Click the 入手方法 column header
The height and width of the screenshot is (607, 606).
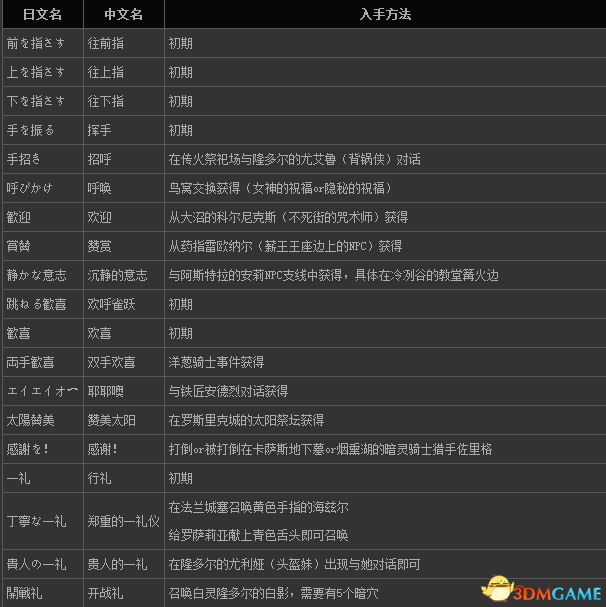(x=385, y=14)
